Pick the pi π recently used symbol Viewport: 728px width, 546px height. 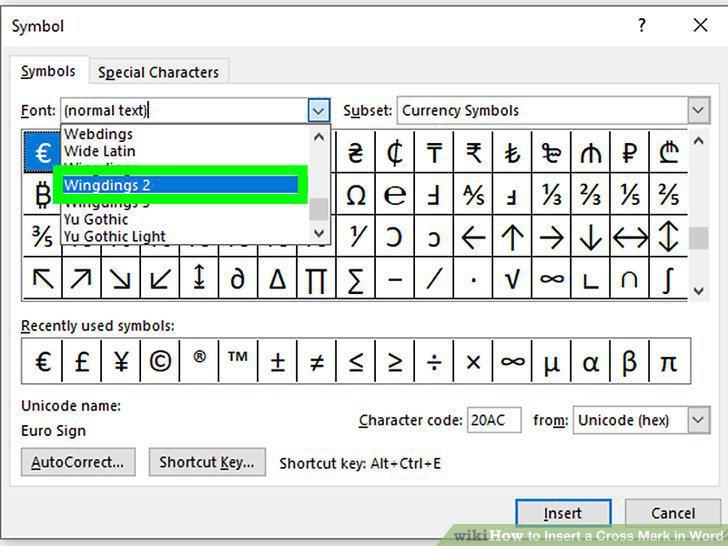pos(669,361)
